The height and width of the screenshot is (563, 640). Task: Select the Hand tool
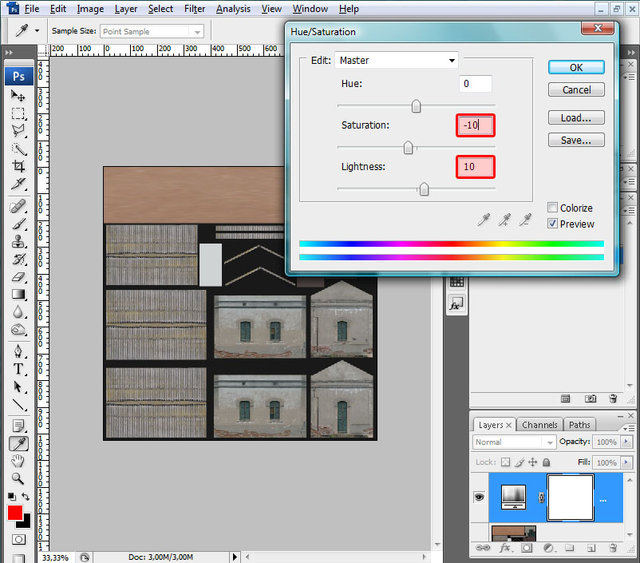[18, 461]
